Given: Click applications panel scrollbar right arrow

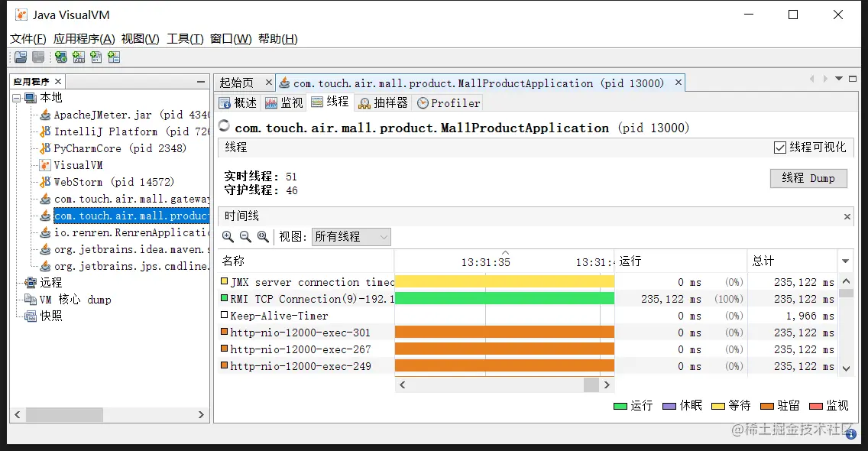Looking at the screenshot, I should click(x=201, y=414).
